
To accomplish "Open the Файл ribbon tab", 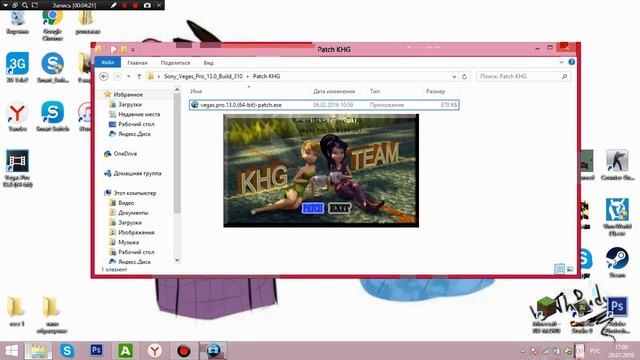I will click(x=108, y=62).
